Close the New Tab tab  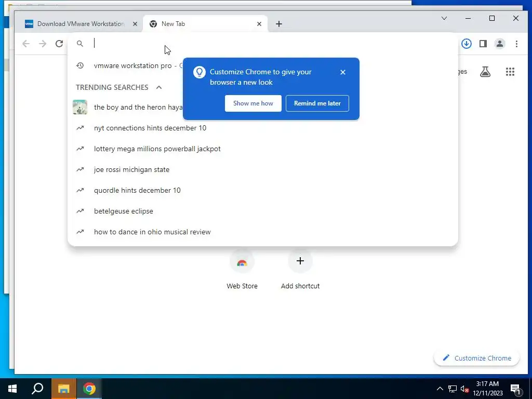click(259, 24)
